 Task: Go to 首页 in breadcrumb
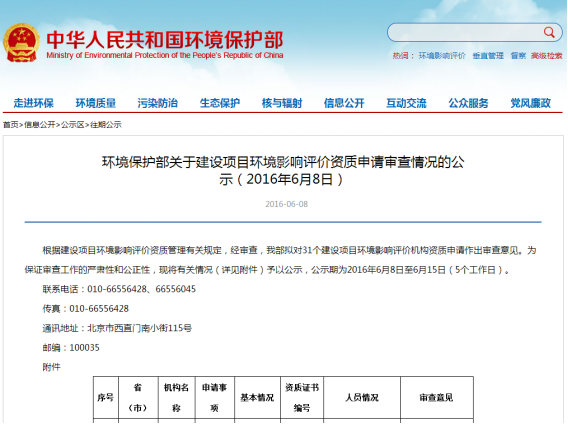[11, 125]
